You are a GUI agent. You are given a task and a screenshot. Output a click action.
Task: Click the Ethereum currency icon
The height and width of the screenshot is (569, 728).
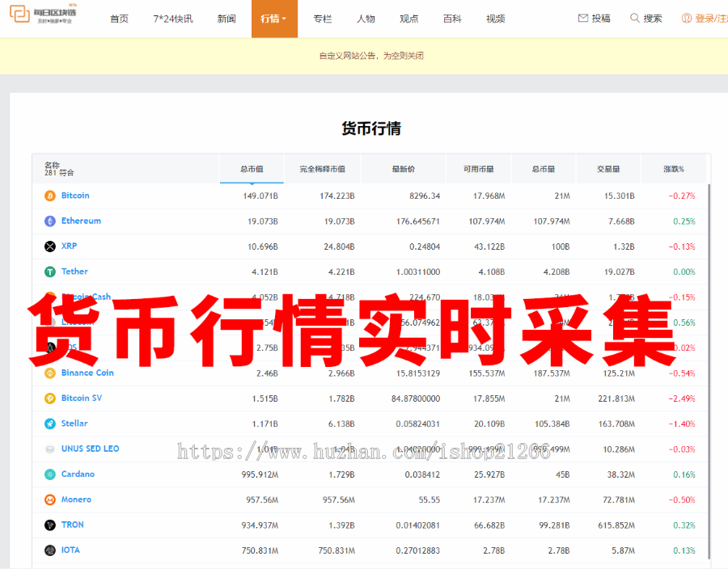click(x=49, y=221)
